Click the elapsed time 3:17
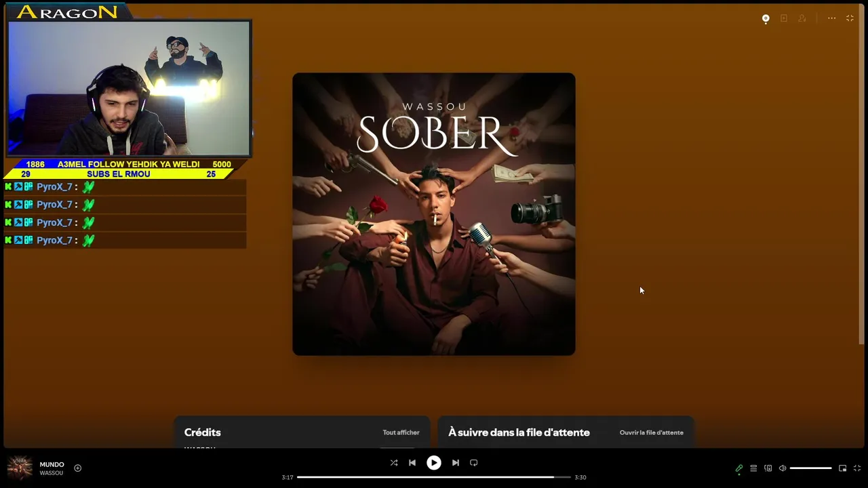Image resolution: width=868 pixels, height=488 pixels. click(288, 477)
